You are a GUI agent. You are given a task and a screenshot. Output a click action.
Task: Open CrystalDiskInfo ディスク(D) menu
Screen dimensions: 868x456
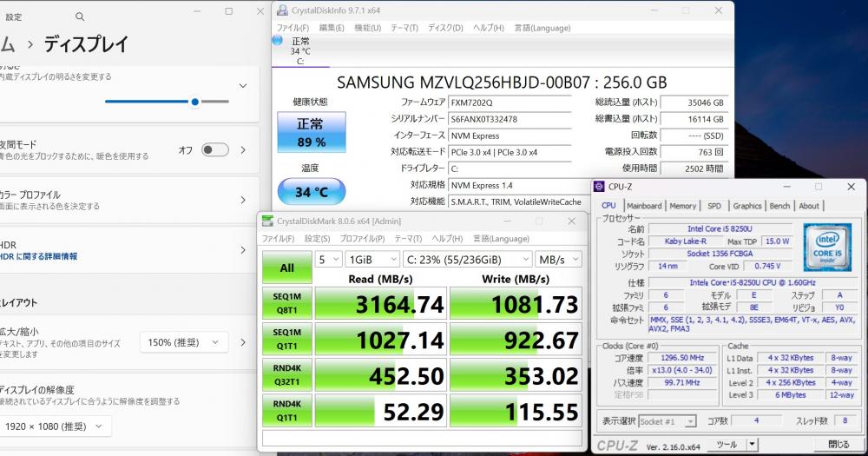coord(445,28)
